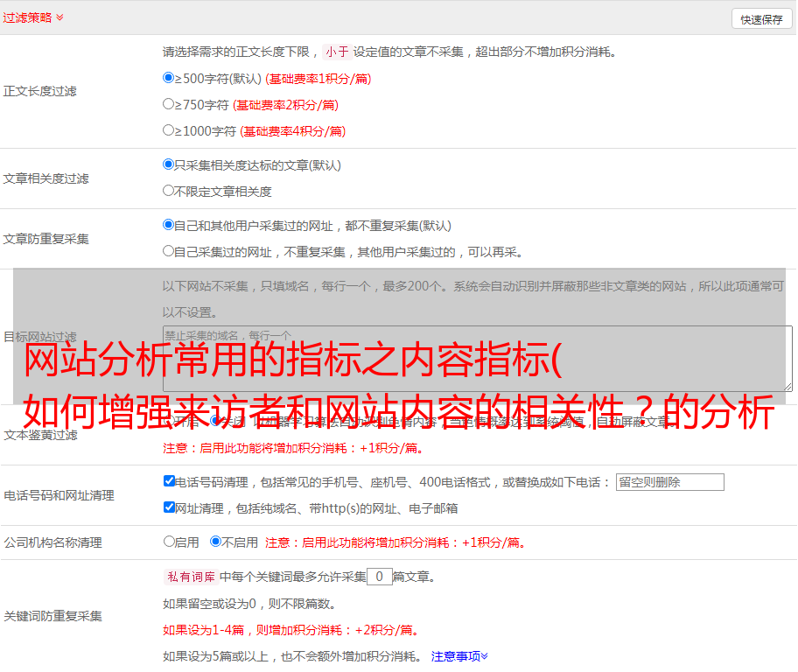This screenshot has width=798, height=672.
Task: Click the 公司机构名称清理 row label
Action: [52, 542]
